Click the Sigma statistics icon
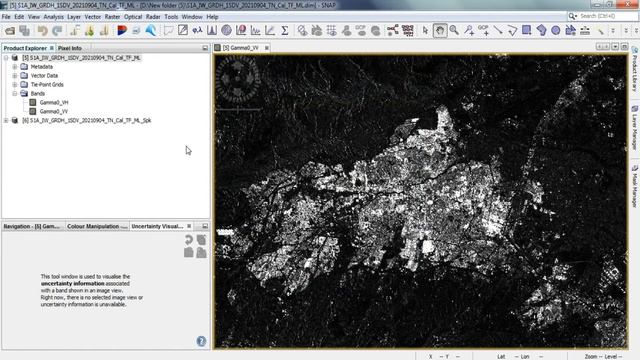Screen dimensions: 640x360 pos(285,31)
